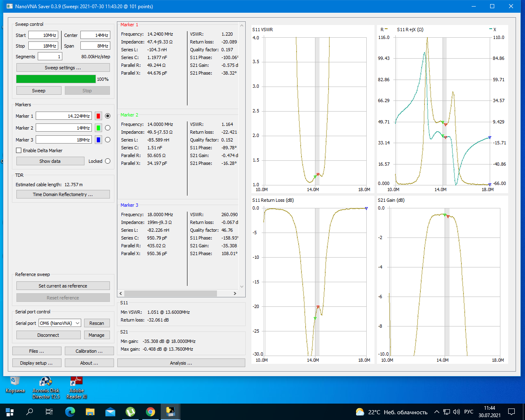Open File Explorer in the taskbar
525x420 pixels.
pyautogui.click(x=90, y=412)
